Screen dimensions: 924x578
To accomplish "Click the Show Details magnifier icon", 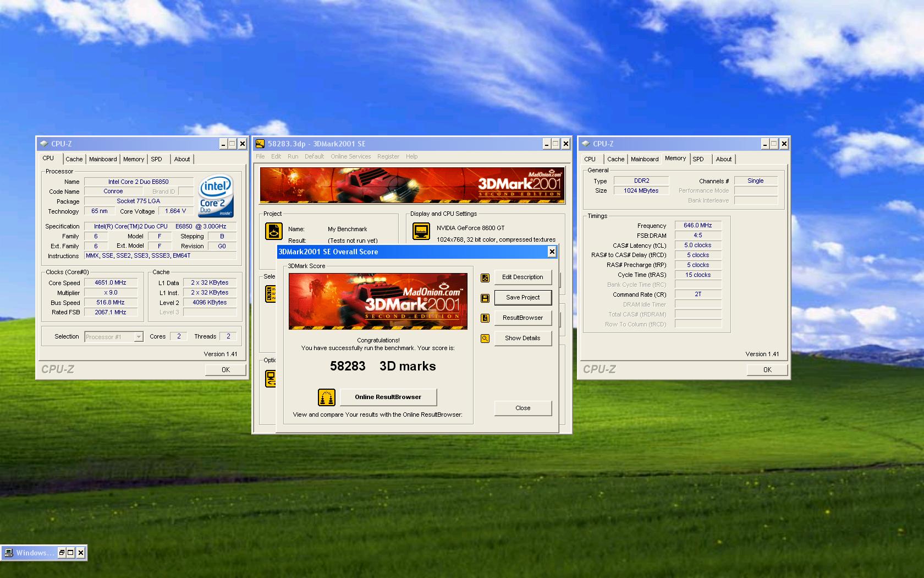I will click(485, 339).
